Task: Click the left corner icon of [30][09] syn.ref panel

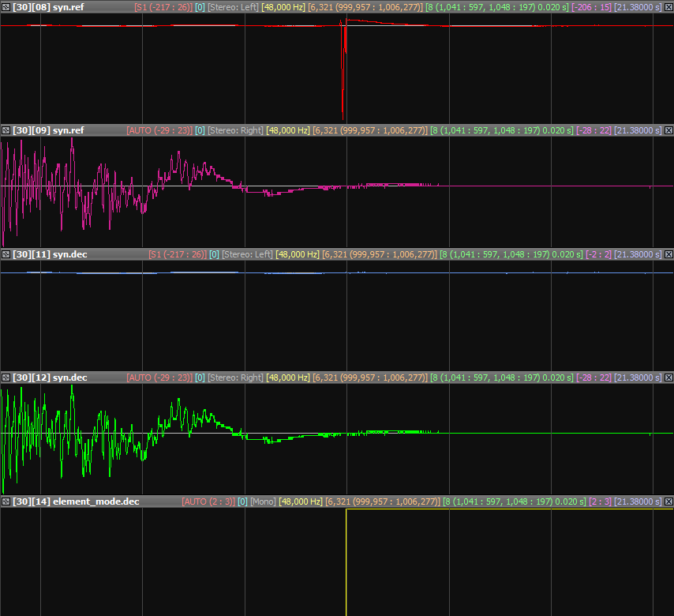Action: [x=6, y=130]
